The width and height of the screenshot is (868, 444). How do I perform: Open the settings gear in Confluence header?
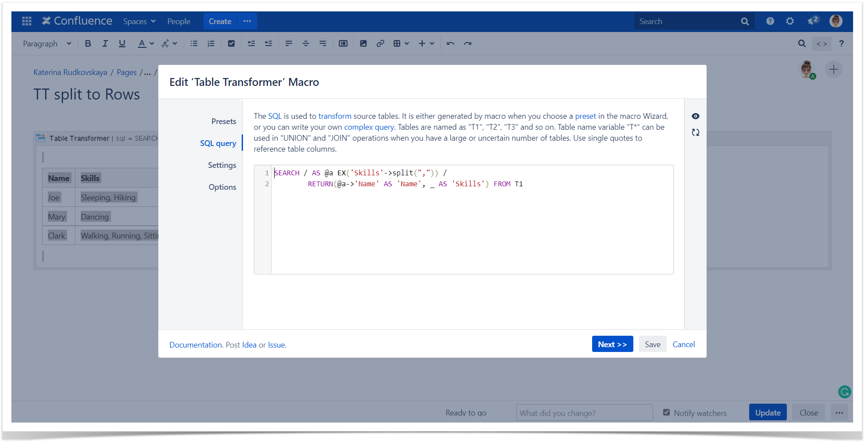pyautogui.click(x=789, y=21)
